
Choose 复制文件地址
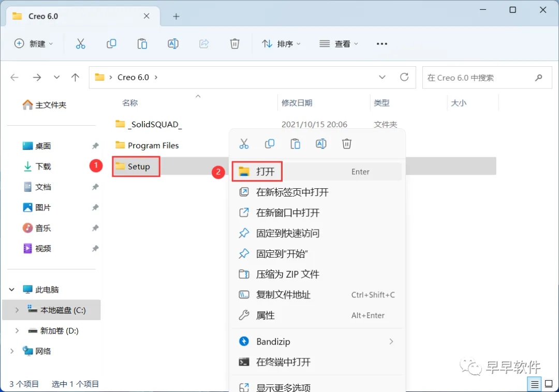[317, 295]
